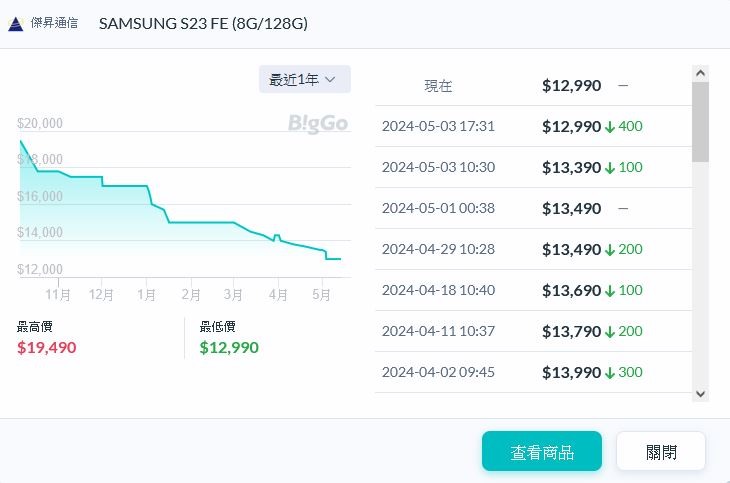
Task: Click the 最低價 label
Action: pyautogui.click(x=217, y=327)
